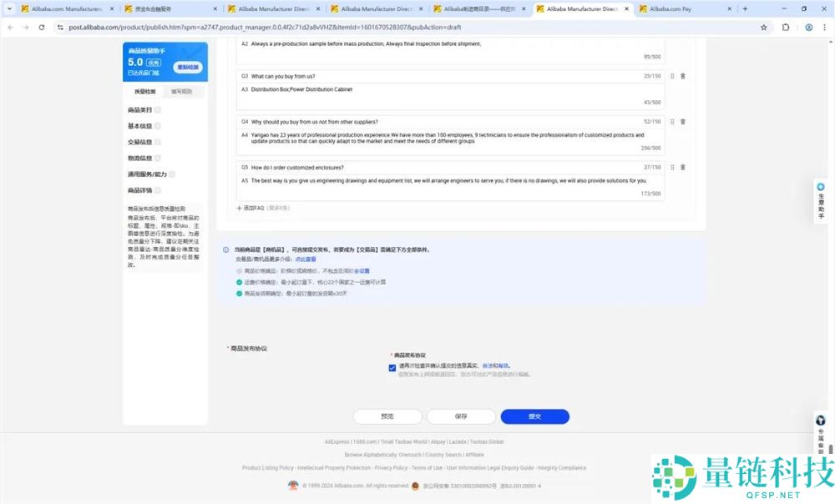This screenshot has height=504, width=835.
Task: Open the browser extensions icon
Action: (x=785, y=27)
